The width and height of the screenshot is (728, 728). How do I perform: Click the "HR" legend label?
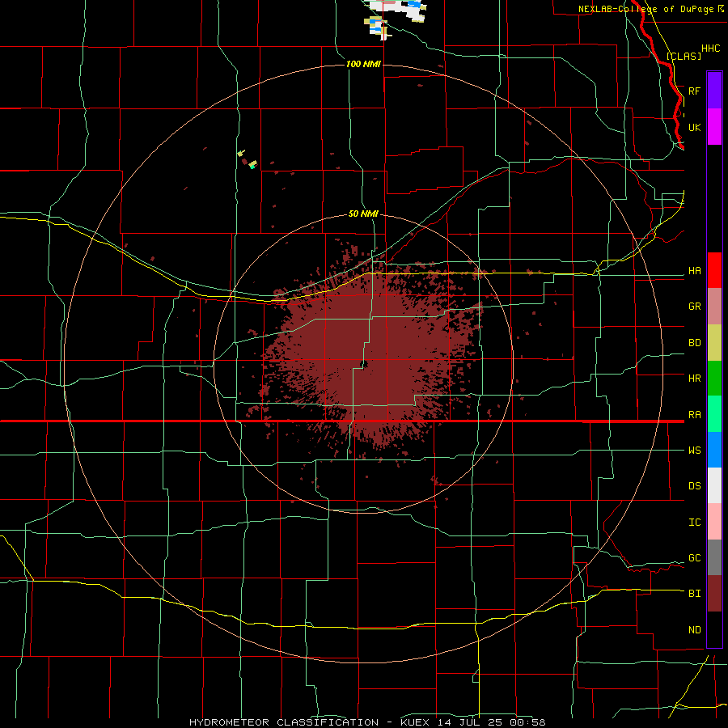click(694, 379)
